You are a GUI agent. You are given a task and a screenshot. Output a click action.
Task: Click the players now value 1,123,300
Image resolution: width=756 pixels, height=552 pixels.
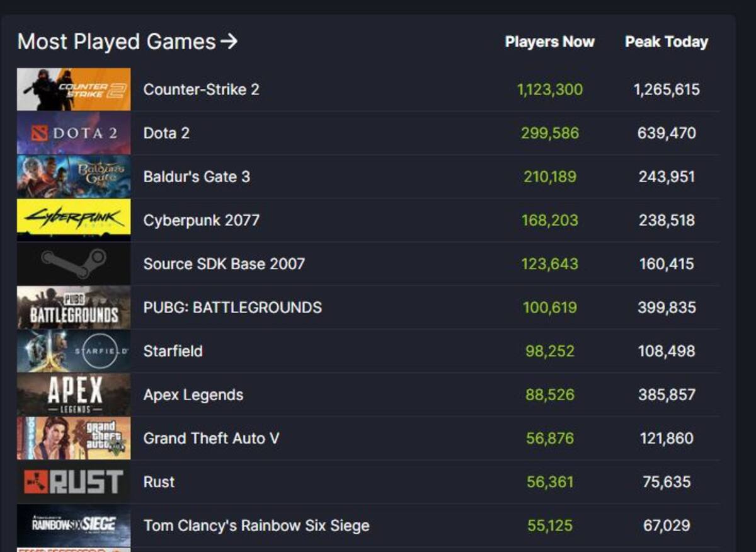click(550, 89)
